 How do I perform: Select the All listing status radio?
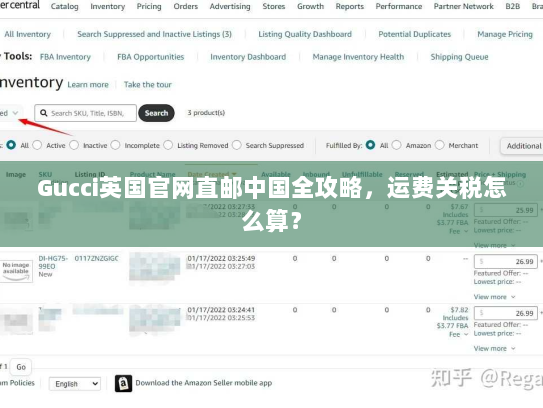(x=11, y=145)
